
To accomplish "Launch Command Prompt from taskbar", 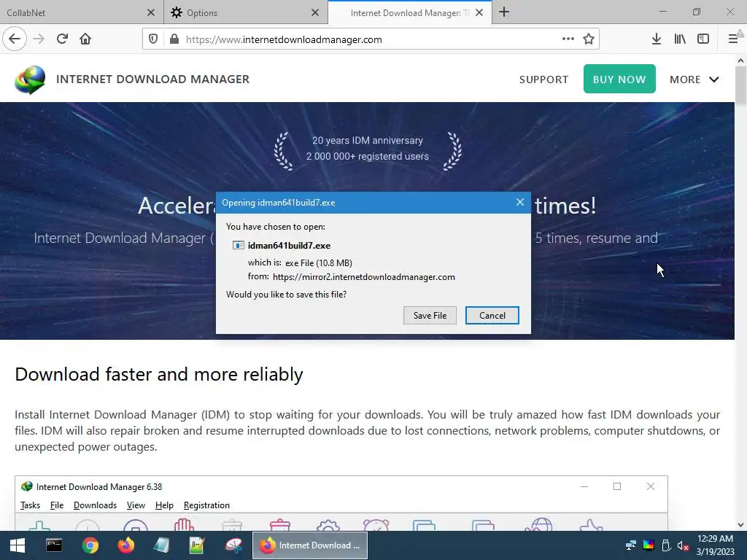I will (54, 545).
